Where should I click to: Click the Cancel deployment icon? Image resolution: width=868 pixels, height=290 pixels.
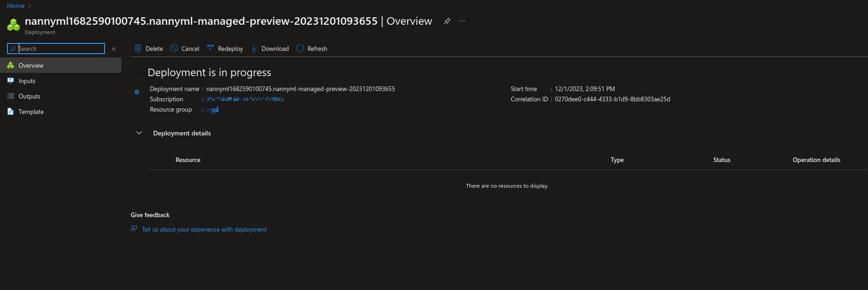[174, 48]
